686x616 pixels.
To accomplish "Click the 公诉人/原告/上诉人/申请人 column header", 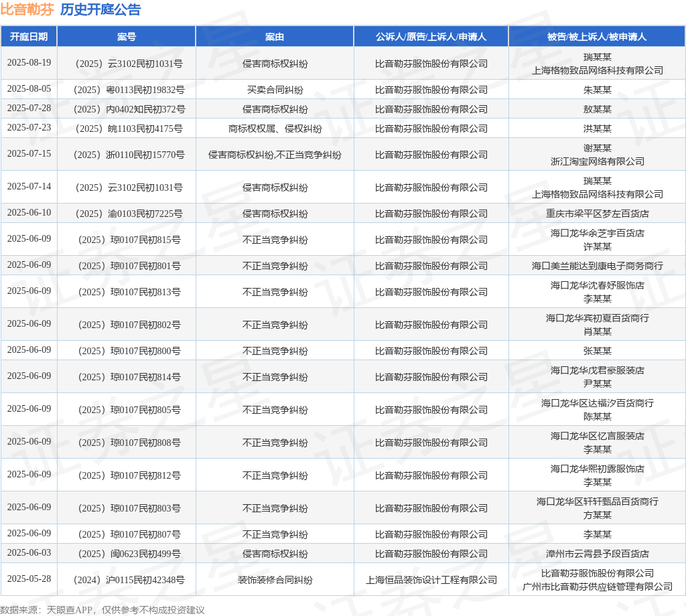I will tap(431, 37).
